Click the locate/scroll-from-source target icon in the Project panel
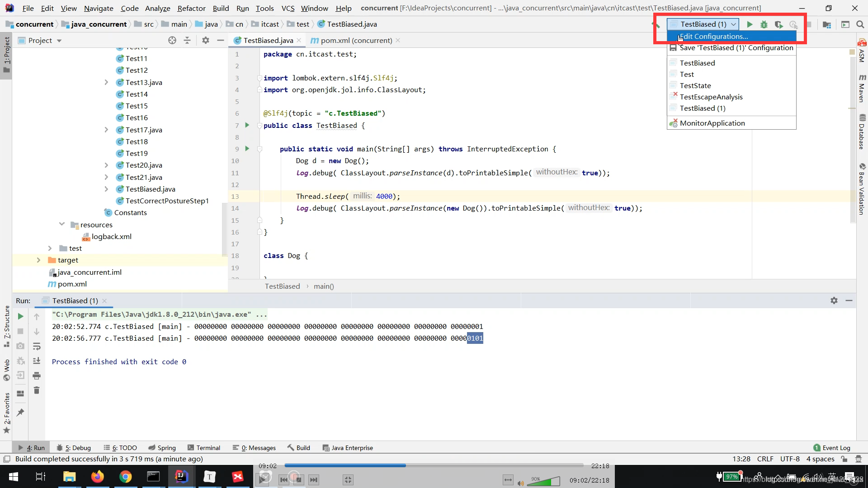The height and width of the screenshot is (488, 868). pos(172,40)
